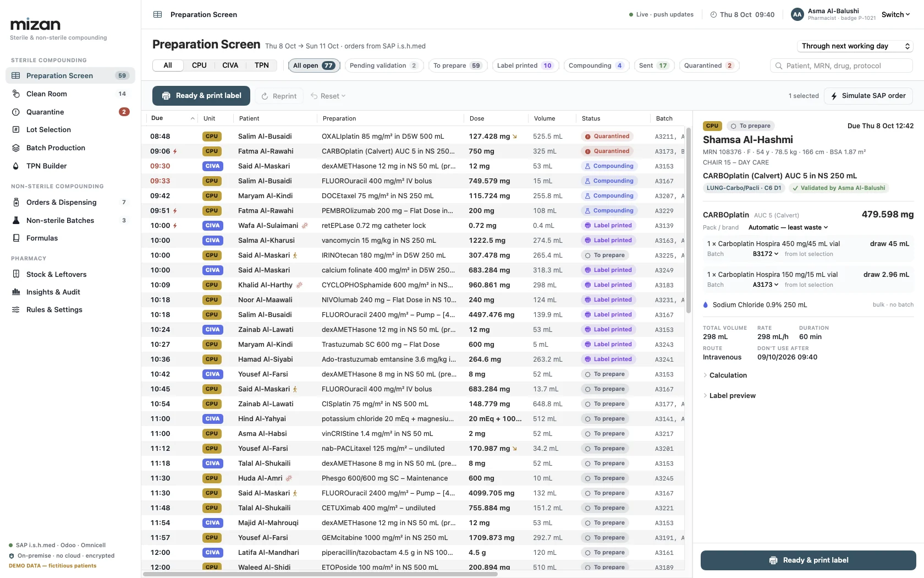
Task: Click bottom Ready & print label button
Action: (808, 560)
